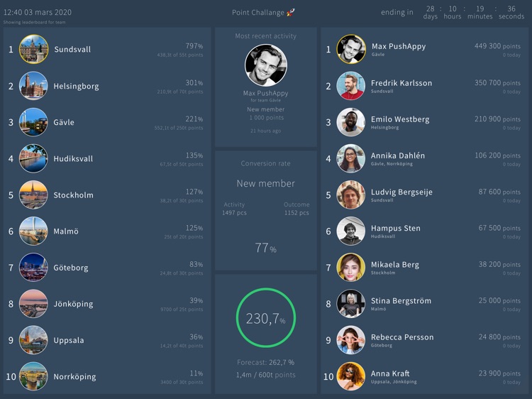Click the Sundsvall team city photo
Screen dimensions: 532x399
tap(33, 49)
